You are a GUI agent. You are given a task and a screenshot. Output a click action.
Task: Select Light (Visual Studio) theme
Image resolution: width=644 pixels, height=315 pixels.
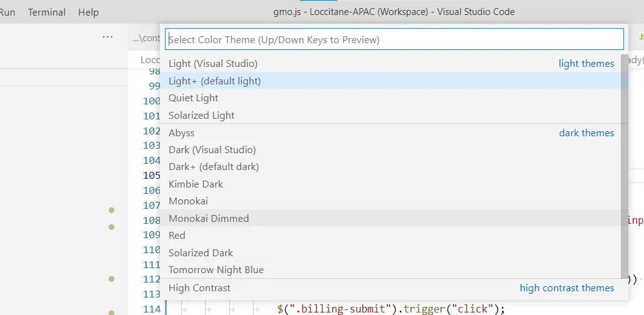(x=213, y=64)
